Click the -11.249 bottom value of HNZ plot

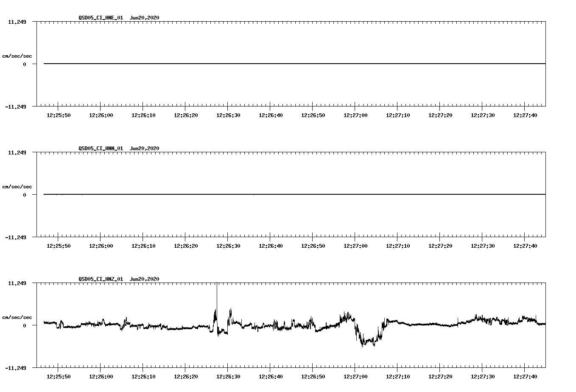(x=15, y=368)
